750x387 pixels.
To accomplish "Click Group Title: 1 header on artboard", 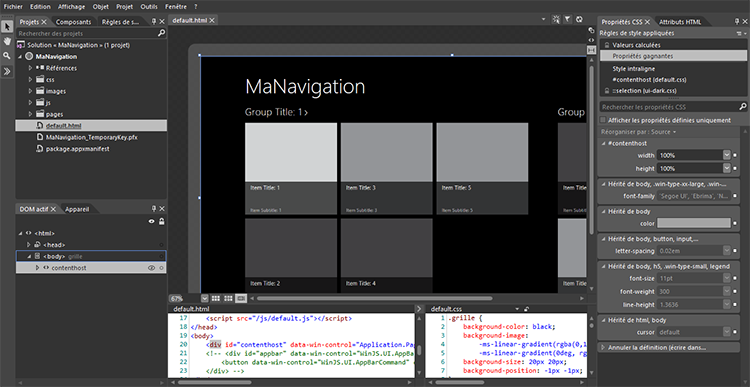I will [276, 112].
